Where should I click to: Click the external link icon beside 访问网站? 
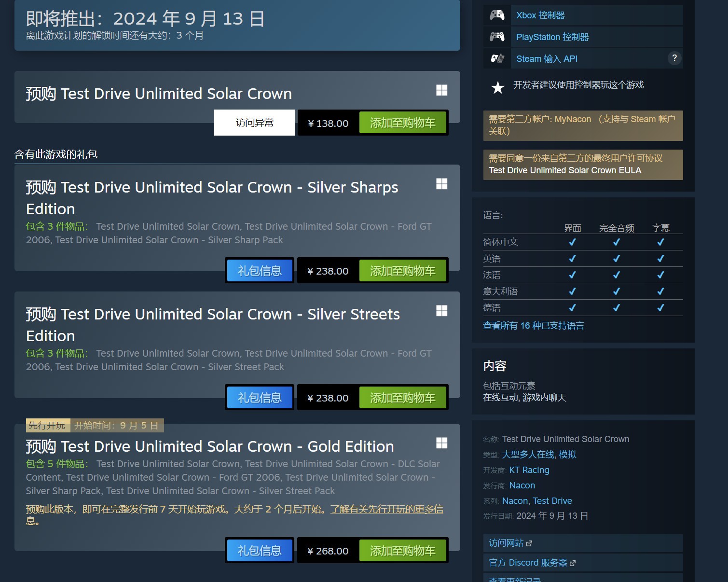(530, 543)
